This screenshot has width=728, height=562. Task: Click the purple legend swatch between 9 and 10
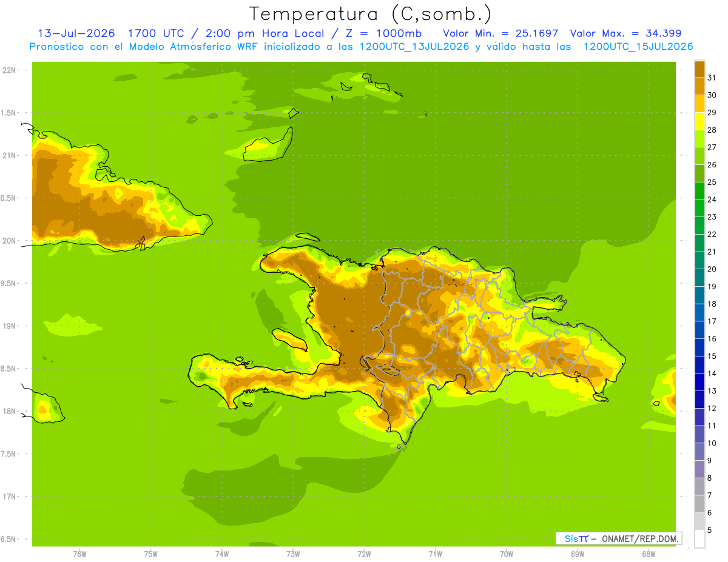699,452
